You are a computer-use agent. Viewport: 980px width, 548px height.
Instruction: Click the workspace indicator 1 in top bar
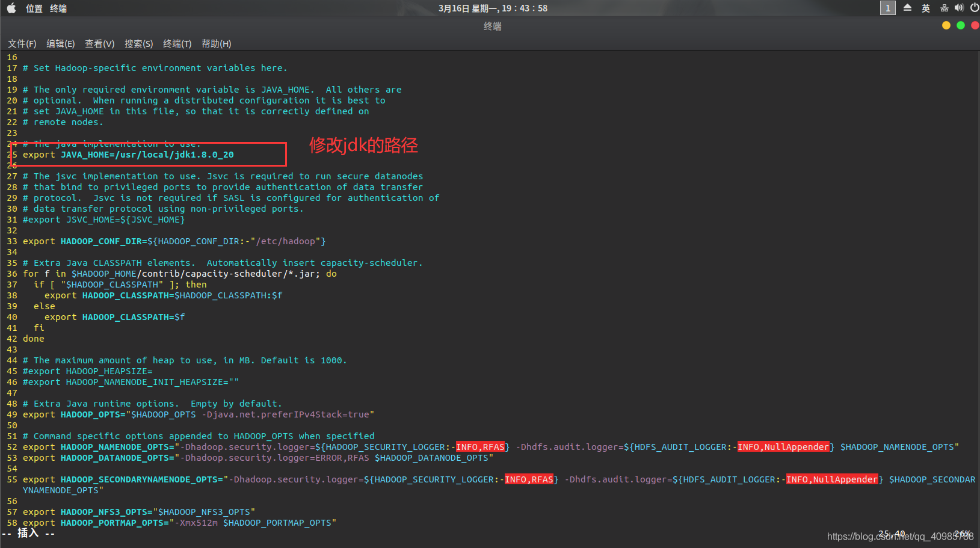[888, 8]
